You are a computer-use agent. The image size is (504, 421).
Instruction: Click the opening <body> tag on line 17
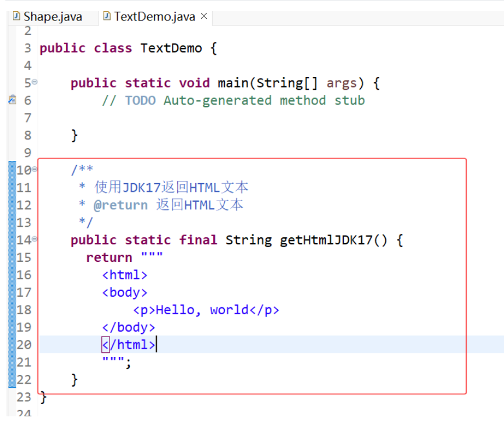pyautogui.click(x=125, y=293)
